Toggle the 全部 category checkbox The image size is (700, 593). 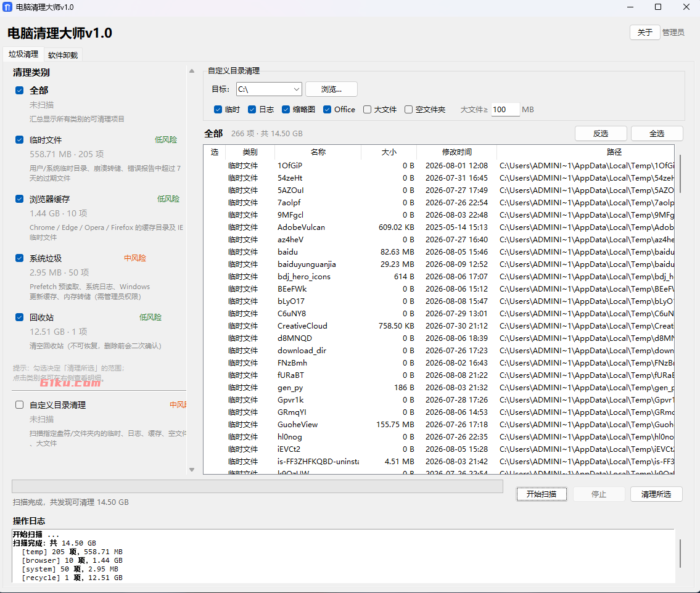pyautogui.click(x=19, y=91)
